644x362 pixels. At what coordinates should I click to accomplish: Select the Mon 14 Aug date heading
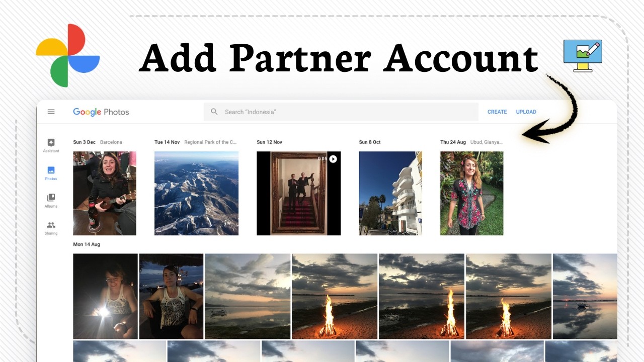point(87,244)
